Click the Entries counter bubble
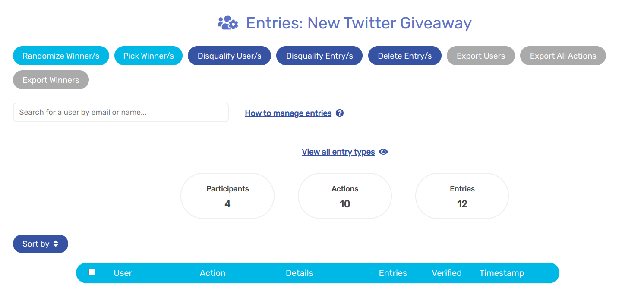 (462, 196)
